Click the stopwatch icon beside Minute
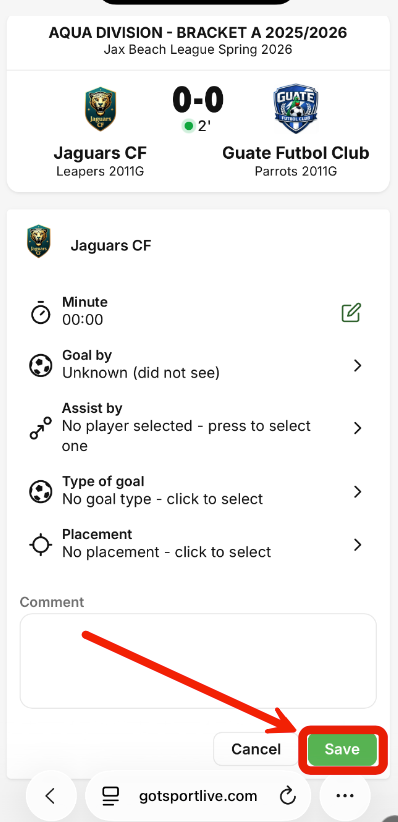The height and width of the screenshot is (822, 398). point(40,312)
